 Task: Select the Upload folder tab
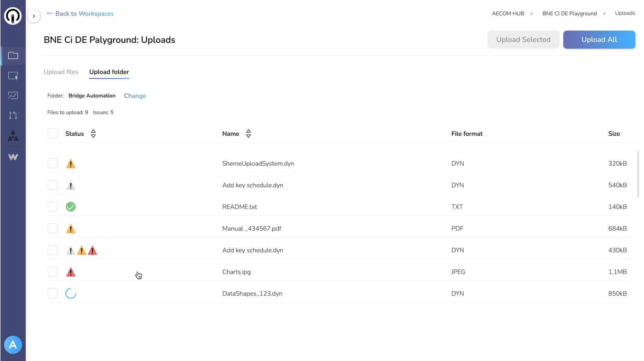pos(109,72)
